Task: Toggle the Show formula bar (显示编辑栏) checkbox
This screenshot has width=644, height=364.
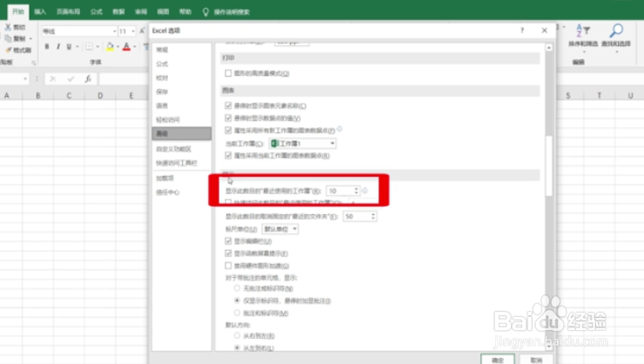Action: pyautogui.click(x=228, y=240)
